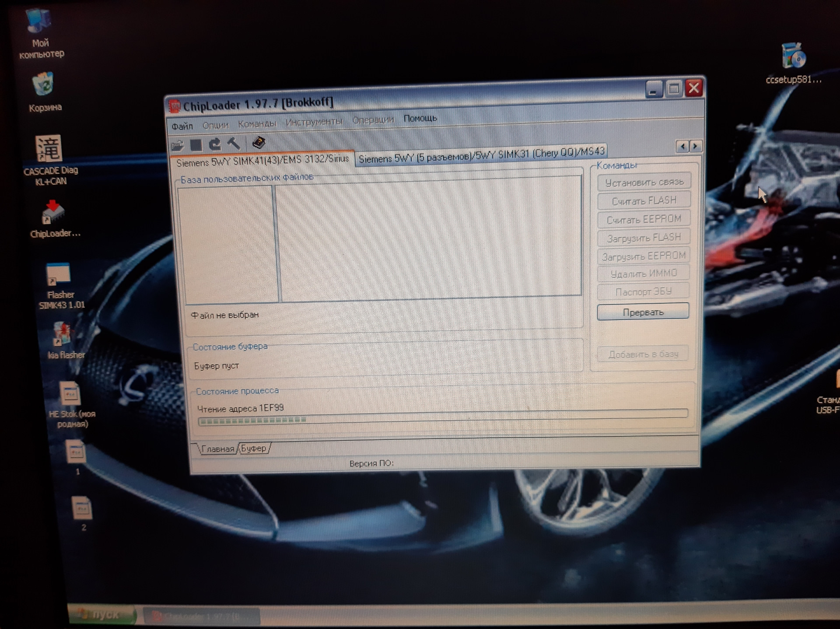The width and height of the screenshot is (840, 629).
Task: Open the Помощь menu
Action: point(420,118)
